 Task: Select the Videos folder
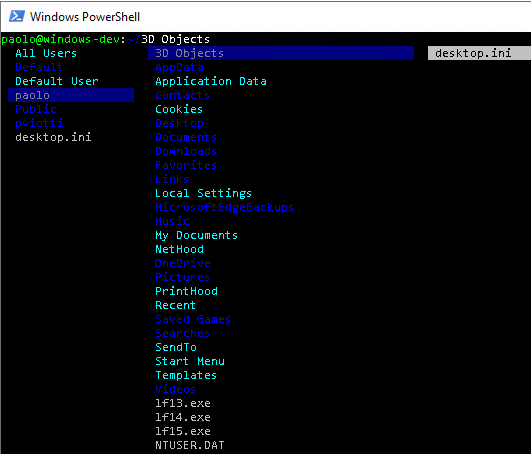coord(175,389)
